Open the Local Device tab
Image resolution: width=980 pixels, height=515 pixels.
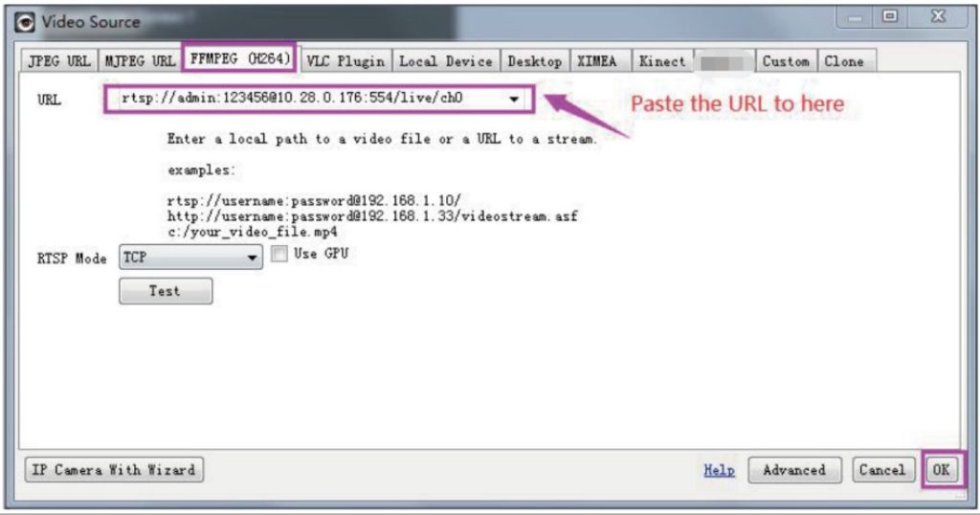click(x=446, y=61)
